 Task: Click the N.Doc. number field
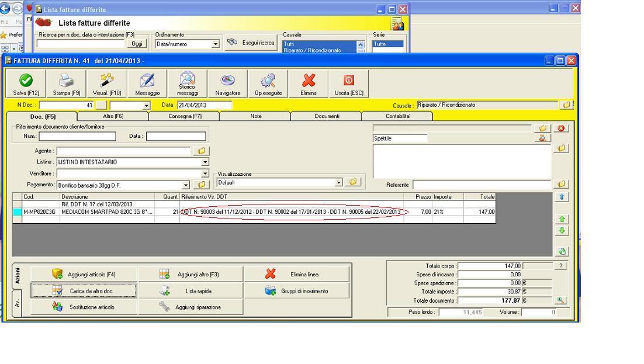point(67,106)
